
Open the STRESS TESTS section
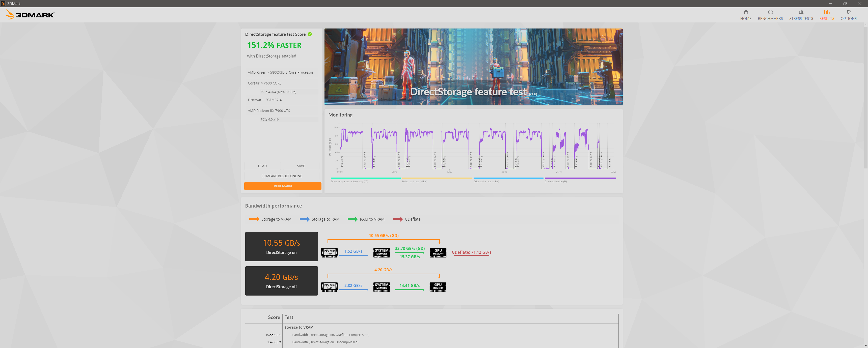801,15
